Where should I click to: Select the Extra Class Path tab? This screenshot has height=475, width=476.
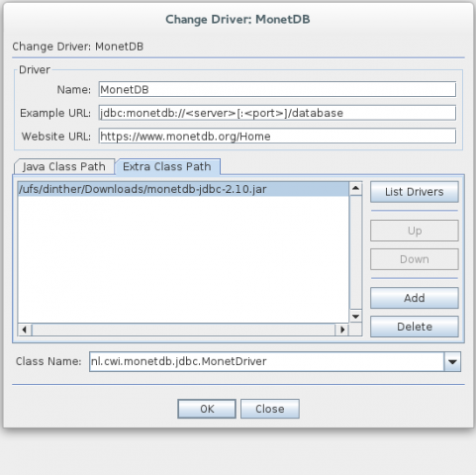[167, 166]
